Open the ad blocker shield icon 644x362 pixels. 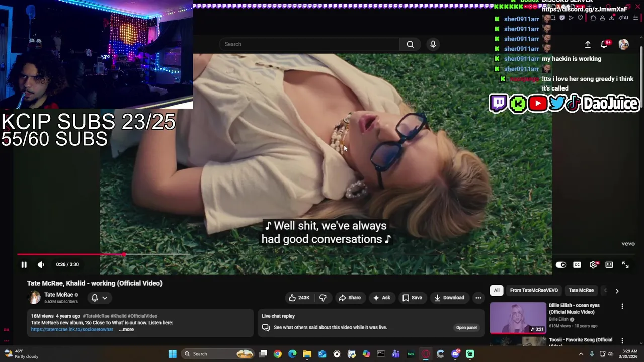562,18
